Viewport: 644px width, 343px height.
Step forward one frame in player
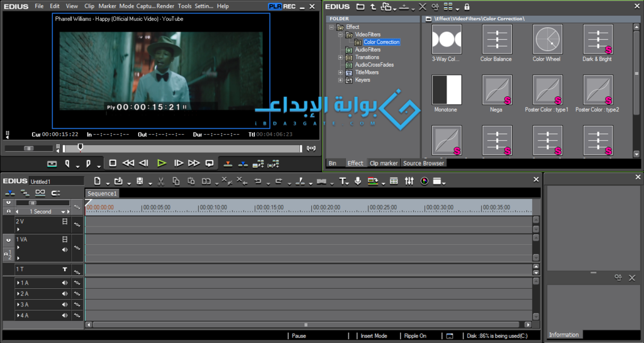coord(179,163)
